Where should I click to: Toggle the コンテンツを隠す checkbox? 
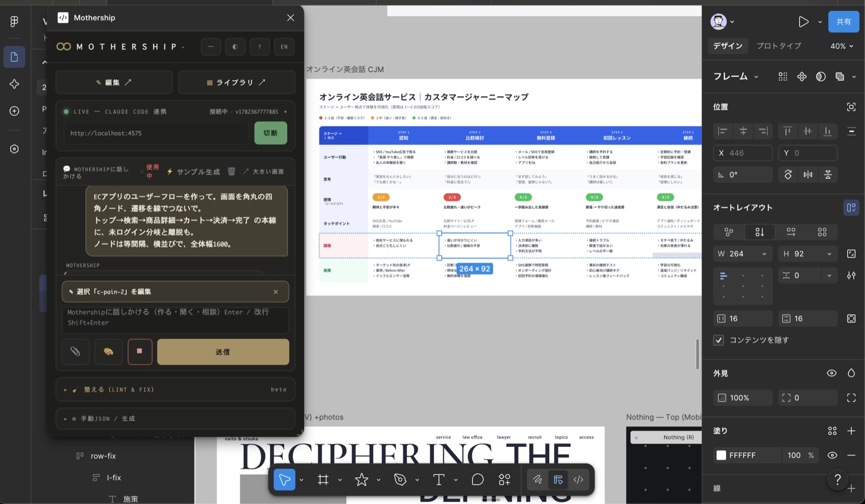(718, 340)
